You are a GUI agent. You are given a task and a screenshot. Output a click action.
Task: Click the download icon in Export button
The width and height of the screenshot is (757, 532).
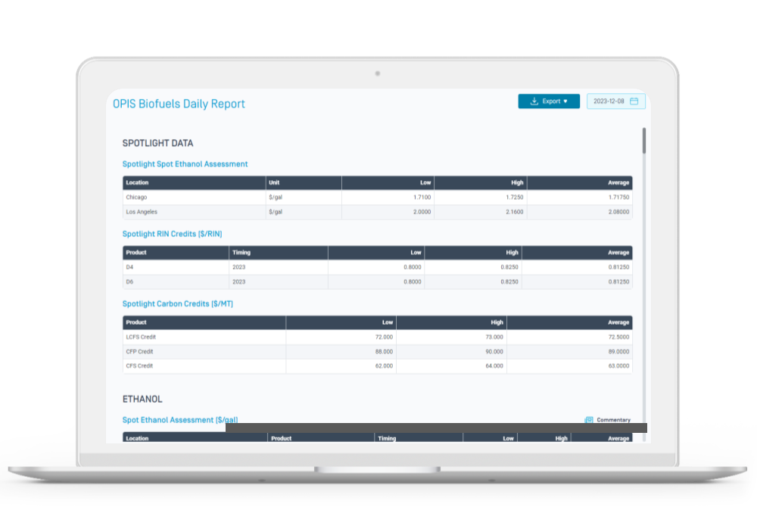[534, 101]
